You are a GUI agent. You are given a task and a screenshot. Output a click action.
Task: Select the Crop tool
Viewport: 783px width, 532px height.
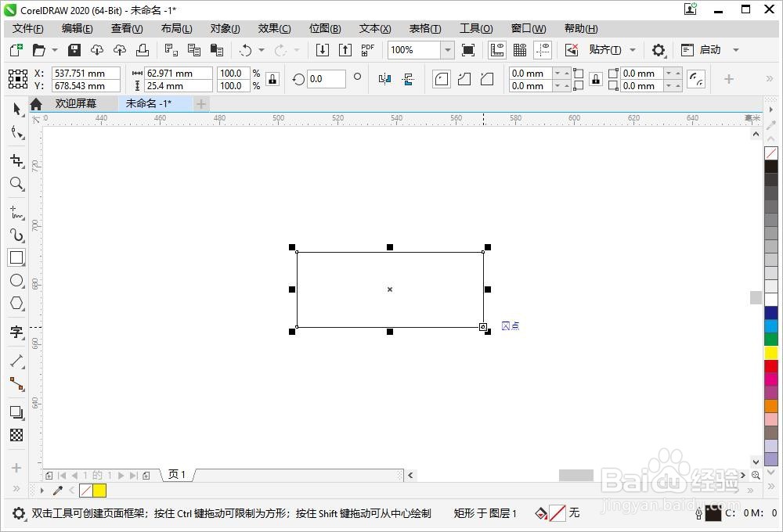[17, 160]
